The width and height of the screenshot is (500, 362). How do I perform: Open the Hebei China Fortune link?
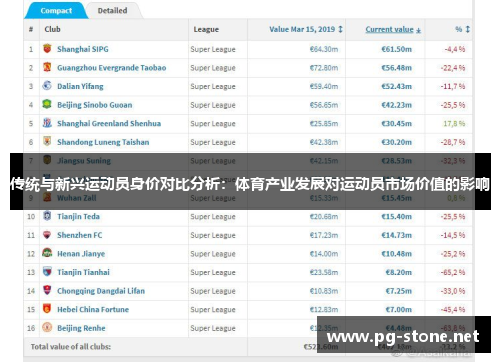pyautogui.click(x=93, y=309)
